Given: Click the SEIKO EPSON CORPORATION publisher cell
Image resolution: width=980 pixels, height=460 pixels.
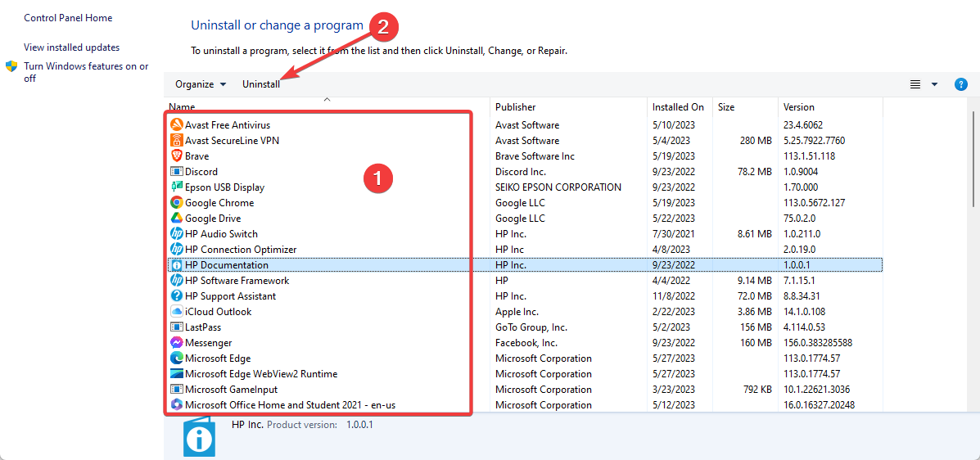Looking at the screenshot, I should tap(558, 187).
